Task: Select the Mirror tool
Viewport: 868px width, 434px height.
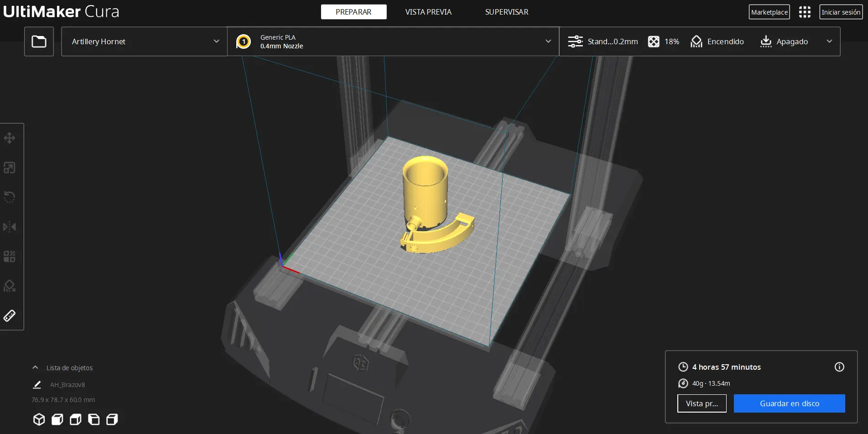Action: (10, 227)
